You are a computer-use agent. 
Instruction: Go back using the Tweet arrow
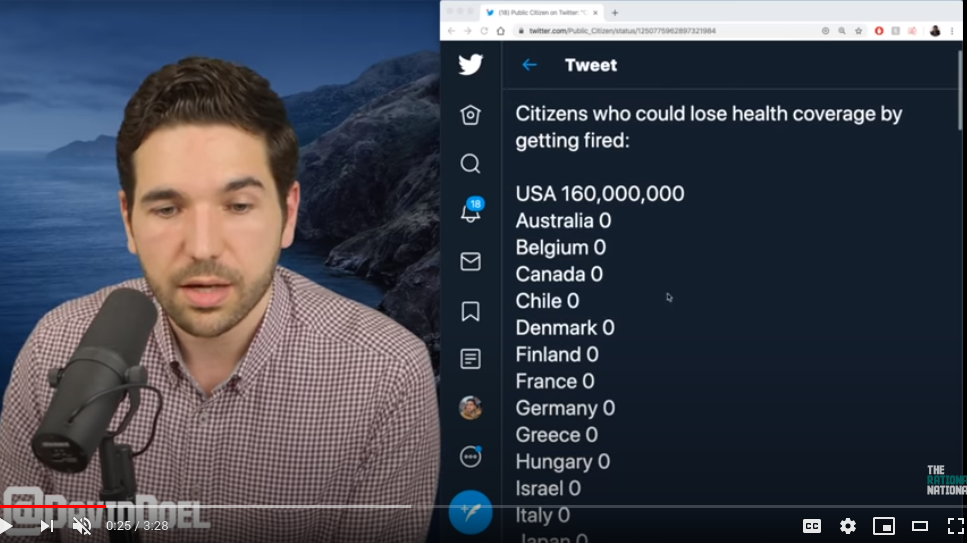[529, 65]
